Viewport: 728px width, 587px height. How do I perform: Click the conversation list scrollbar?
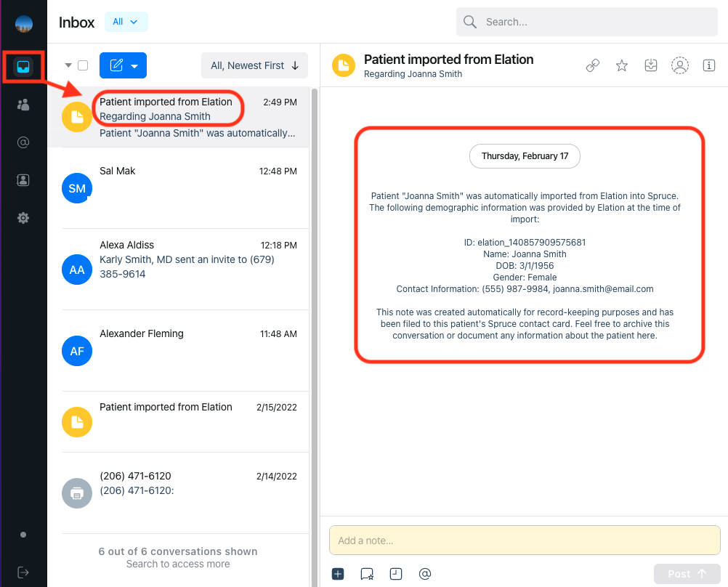tap(315, 337)
